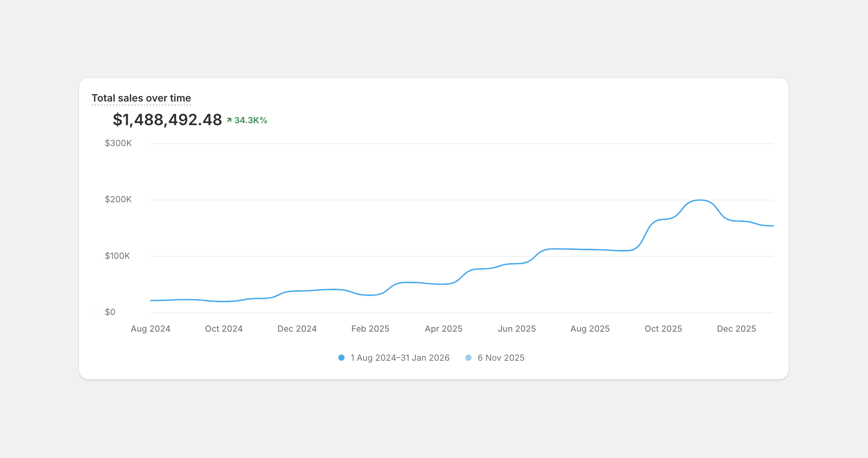Click the Aug 2025 x-axis label

tap(590, 329)
